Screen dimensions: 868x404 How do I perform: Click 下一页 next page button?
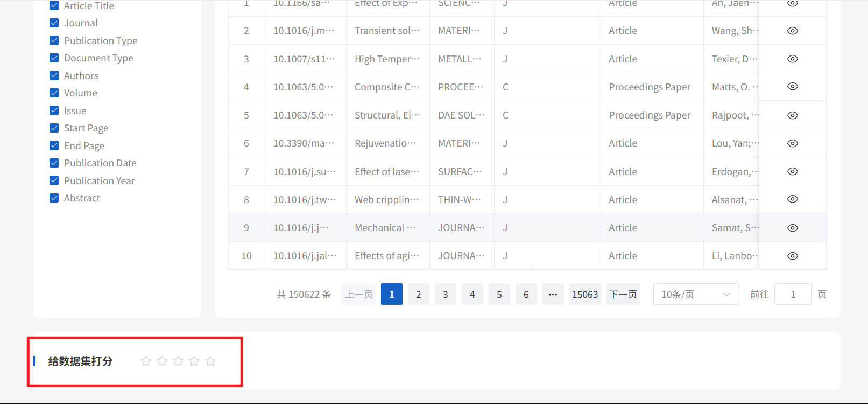[x=623, y=294]
